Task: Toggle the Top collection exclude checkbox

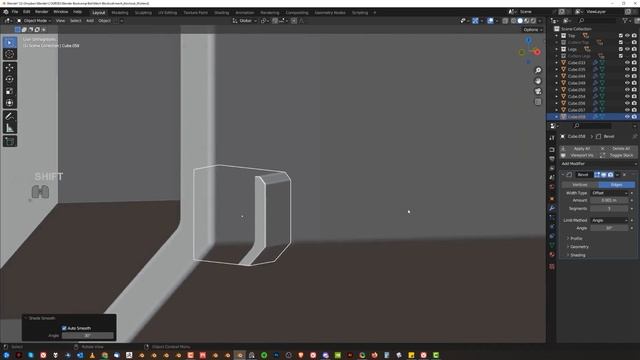Action: [x=621, y=36]
